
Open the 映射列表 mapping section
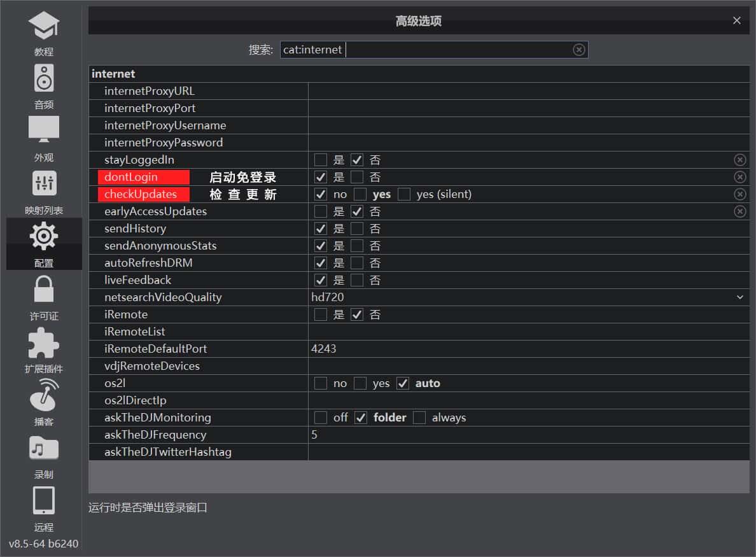(x=44, y=192)
